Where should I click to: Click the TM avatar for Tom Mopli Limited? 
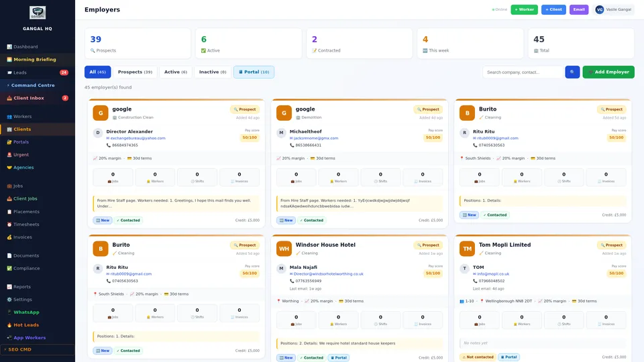(x=467, y=249)
